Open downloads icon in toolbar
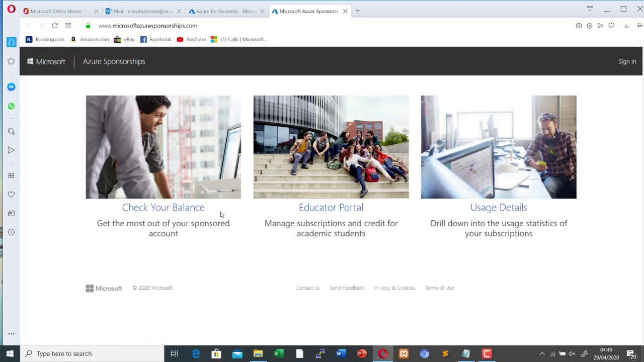644x362 pixels. point(626,26)
